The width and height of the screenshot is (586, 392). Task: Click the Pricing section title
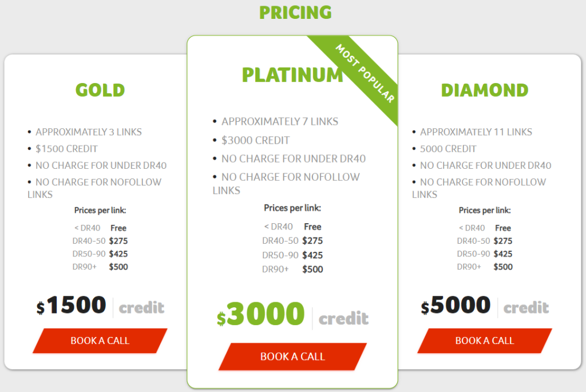click(x=295, y=12)
